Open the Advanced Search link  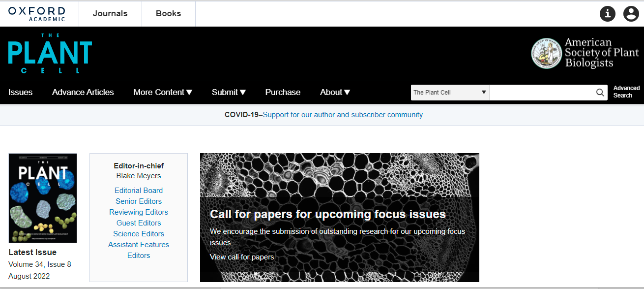click(x=626, y=92)
